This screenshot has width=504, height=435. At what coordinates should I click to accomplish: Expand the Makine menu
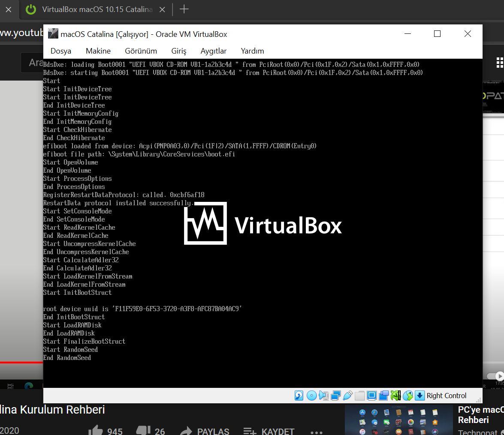click(98, 51)
